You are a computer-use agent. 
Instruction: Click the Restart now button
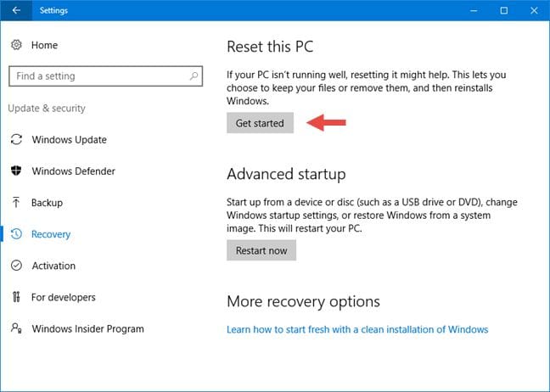tap(261, 250)
